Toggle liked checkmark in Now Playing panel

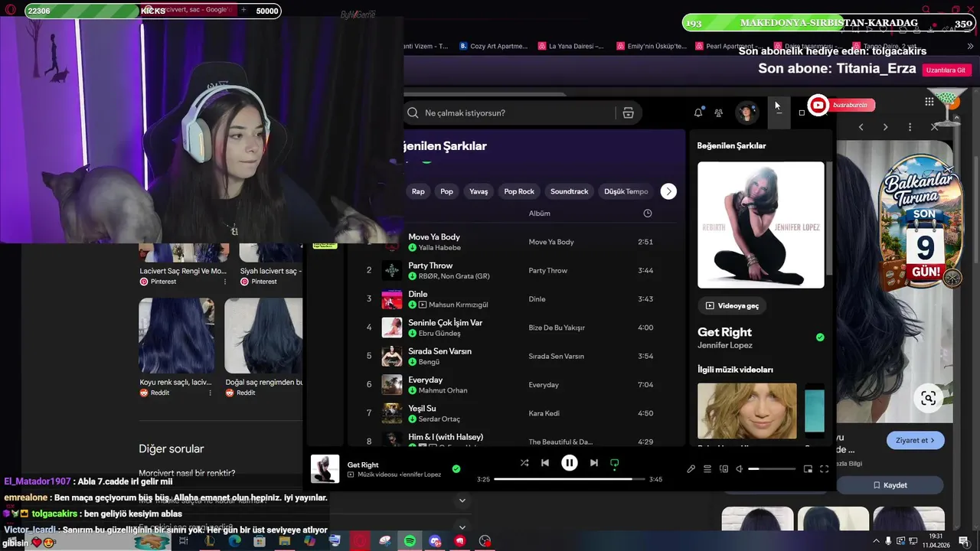pyautogui.click(x=820, y=337)
